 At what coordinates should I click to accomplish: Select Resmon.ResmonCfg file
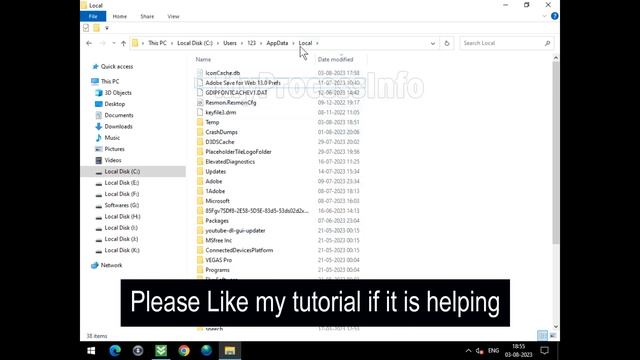point(231,102)
